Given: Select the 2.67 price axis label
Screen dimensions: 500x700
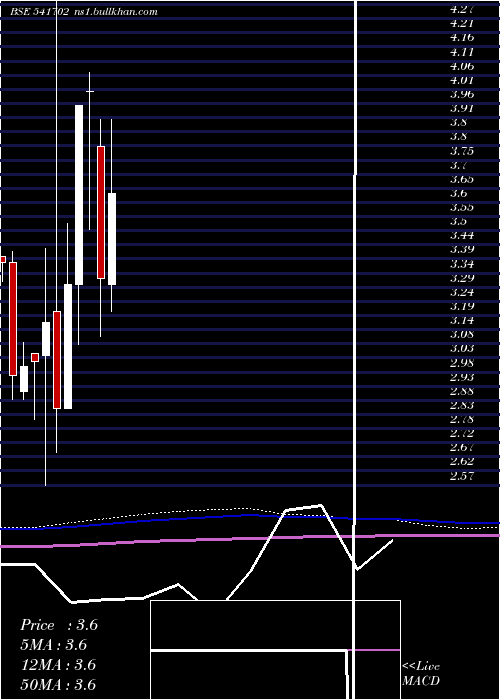Looking at the screenshot, I should coord(462,448).
